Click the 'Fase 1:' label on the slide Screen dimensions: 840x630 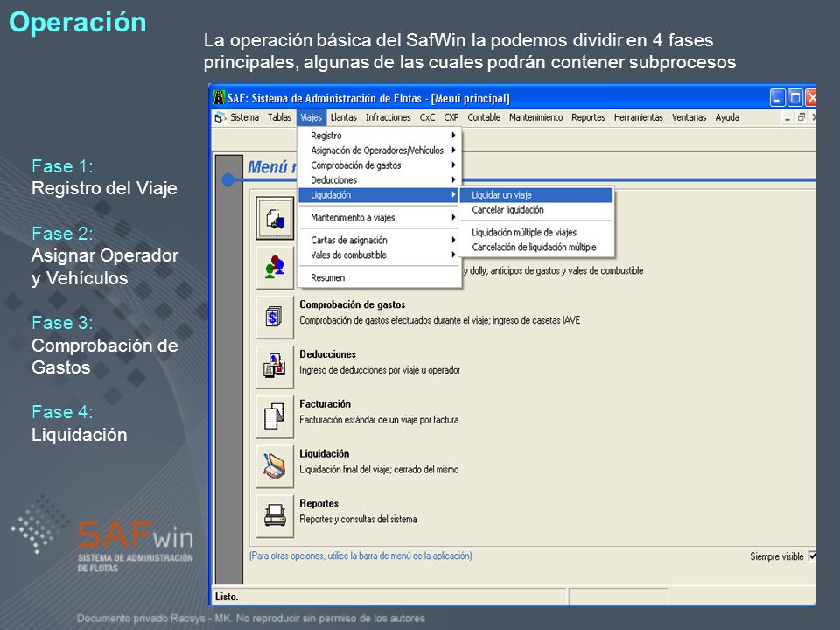point(62,166)
